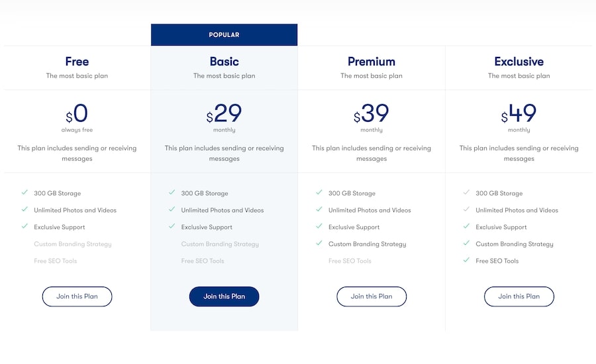
Task: Click the Free SEO Tools checkmark in Exclusive
Action: pos(466,260)
